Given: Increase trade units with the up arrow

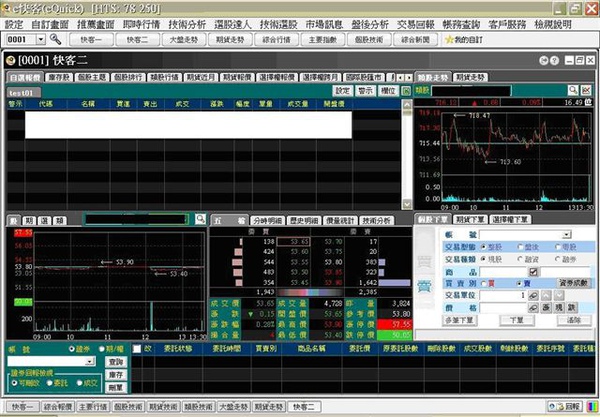Looking at the screenshot, I should 546,296.
